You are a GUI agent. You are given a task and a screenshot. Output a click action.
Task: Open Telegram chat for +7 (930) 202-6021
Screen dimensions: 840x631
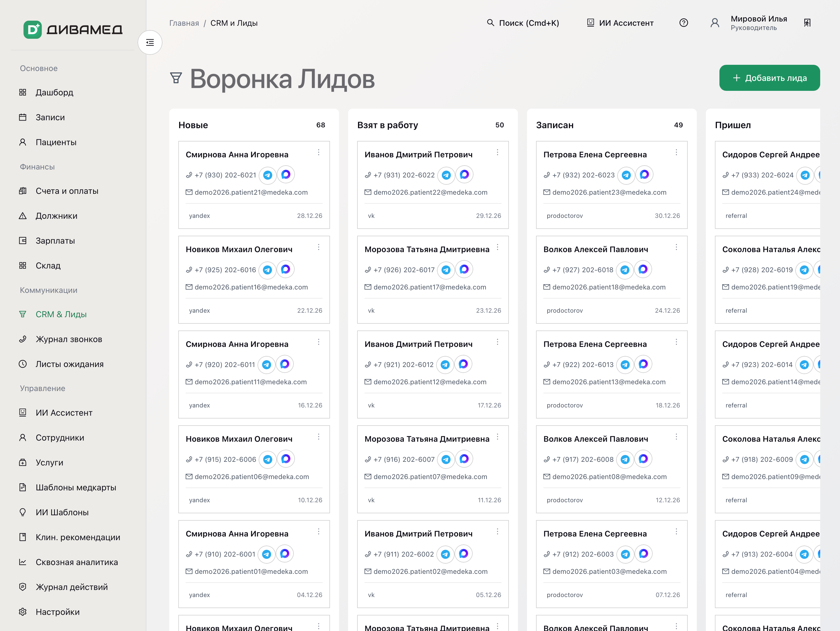coord(268,175)
